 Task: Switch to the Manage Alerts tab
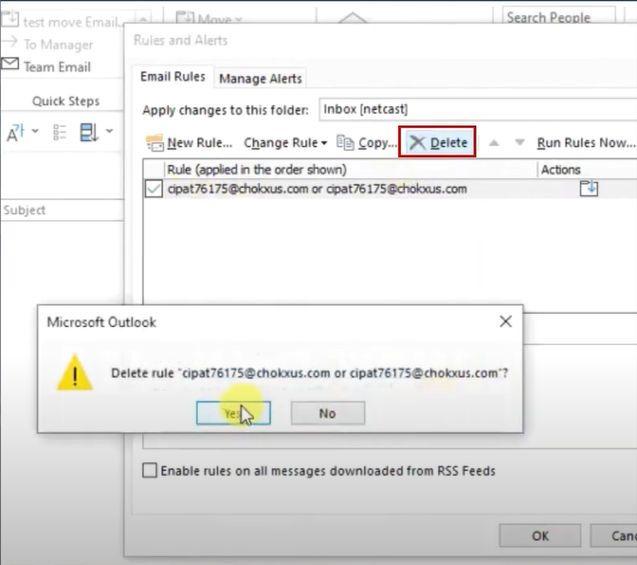click(x=260, y=78)
